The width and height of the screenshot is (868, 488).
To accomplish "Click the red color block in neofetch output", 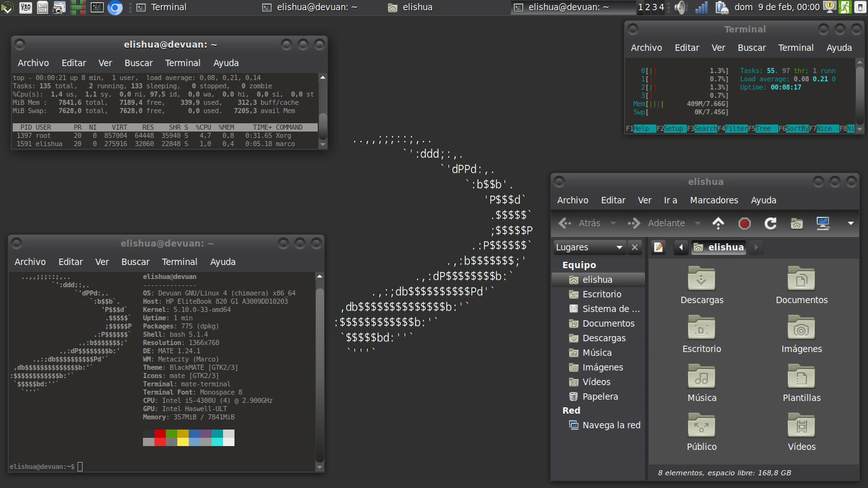I will [x=160, y=433].
